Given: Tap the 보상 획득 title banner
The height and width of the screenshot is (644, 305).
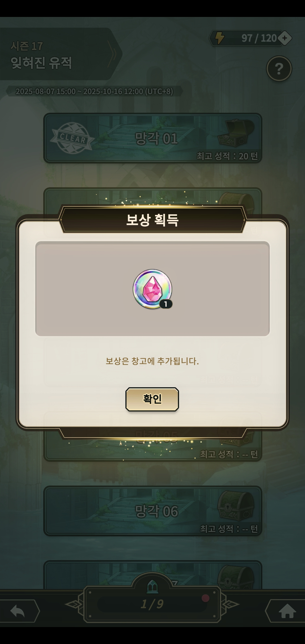Looking at the screenshot, I should [152, 220].
